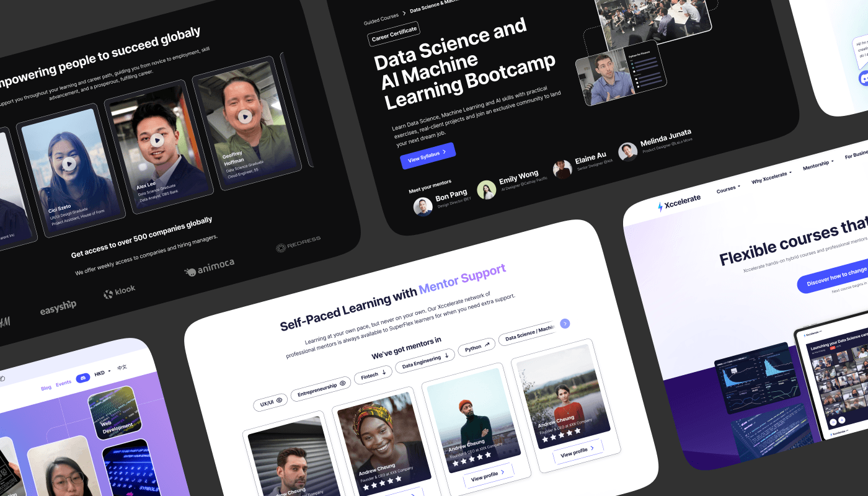The image size is (868, 496).
Task: Open the Why Xccelerate dropdown menu
Action: pyautogui.click(x=772, y=177)
